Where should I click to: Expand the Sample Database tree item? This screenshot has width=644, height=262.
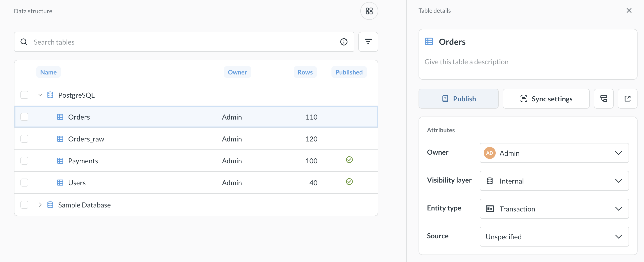point(40,205)
